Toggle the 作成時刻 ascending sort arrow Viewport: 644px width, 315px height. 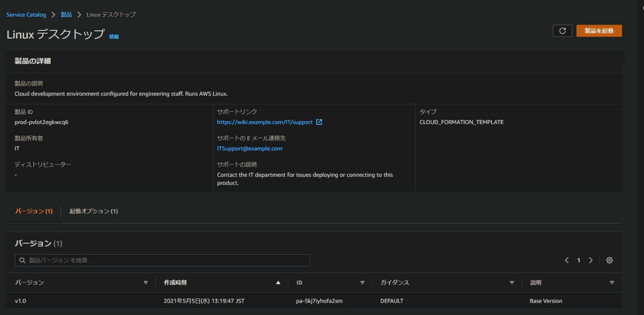click(x=278, y=283)
